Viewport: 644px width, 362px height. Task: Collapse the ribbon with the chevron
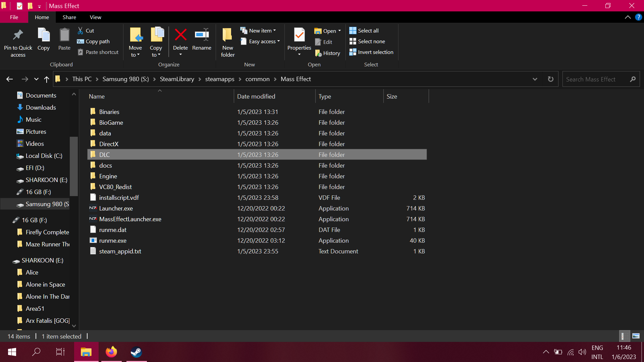coord(628,17)
